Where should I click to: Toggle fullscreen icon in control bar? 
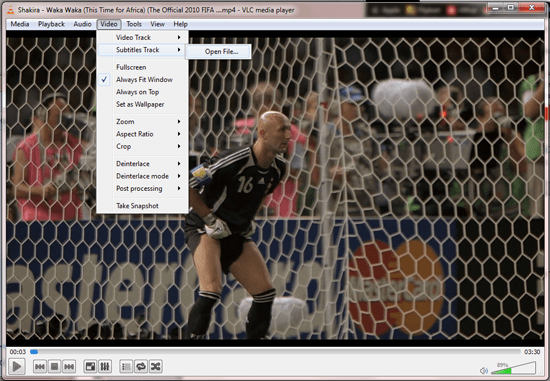[90, 367]
